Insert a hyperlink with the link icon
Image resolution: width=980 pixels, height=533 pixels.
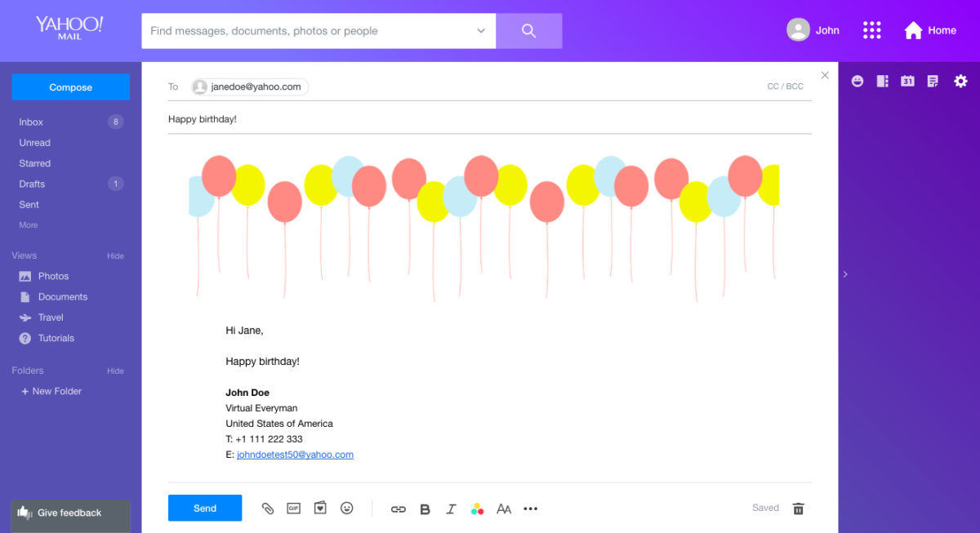point(398,509)
